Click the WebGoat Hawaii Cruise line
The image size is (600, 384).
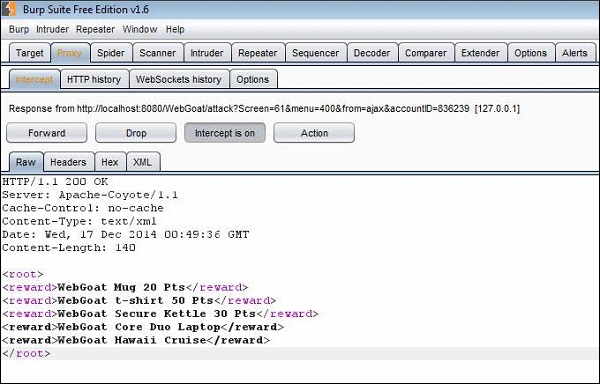tap(136, 340)
